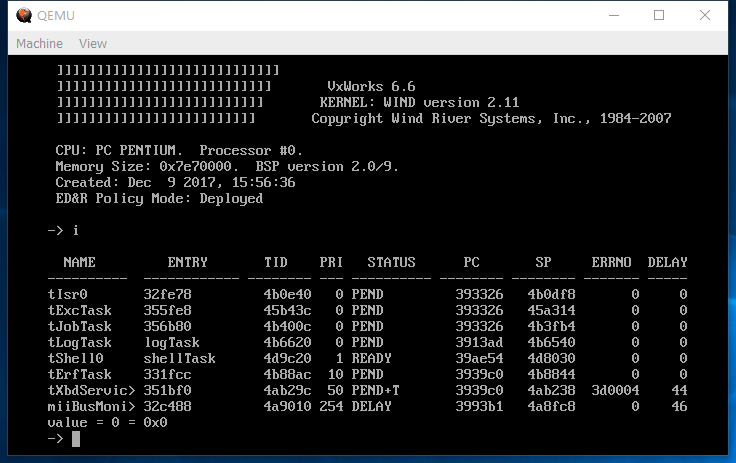Click the QEMU window title text
Screen dimensions: 736x463
click(56, 15)
